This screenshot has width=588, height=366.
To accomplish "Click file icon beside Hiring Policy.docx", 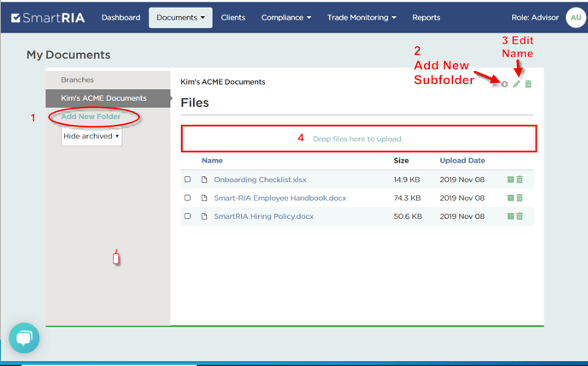I will pyautogui.click(x=204, y=216).
